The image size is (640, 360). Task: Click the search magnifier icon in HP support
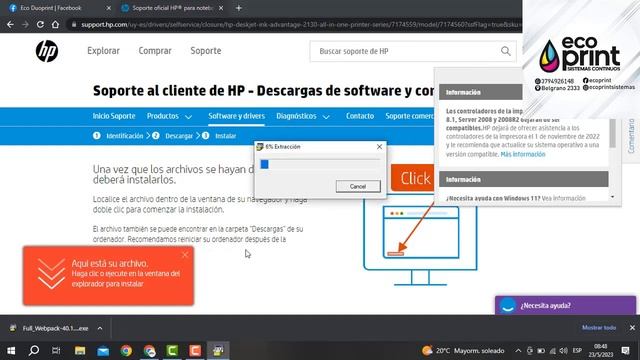(x=505, y=51)
